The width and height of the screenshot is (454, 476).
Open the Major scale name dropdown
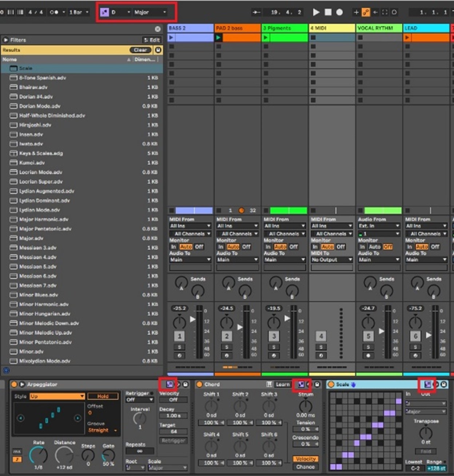click(150, 12)
